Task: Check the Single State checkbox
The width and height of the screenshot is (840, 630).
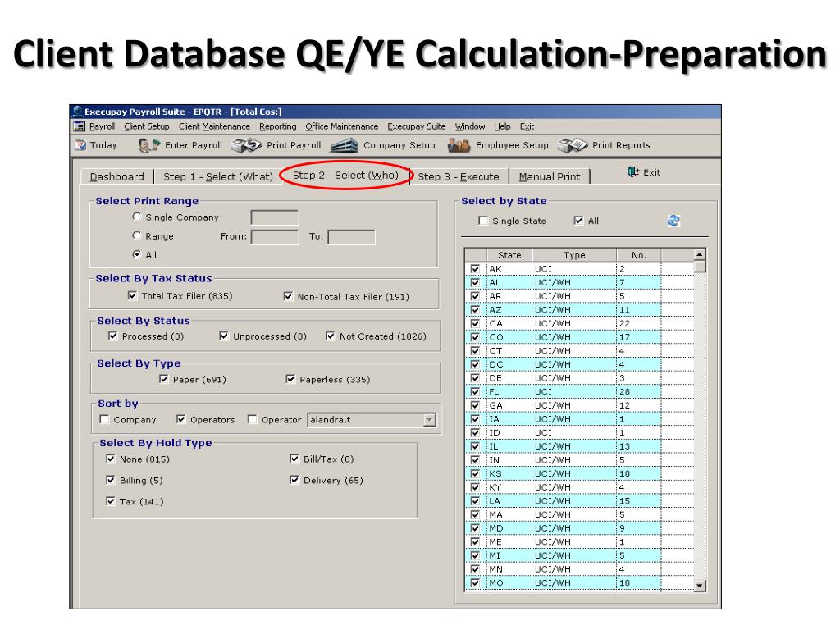Action: coord(483,221)
